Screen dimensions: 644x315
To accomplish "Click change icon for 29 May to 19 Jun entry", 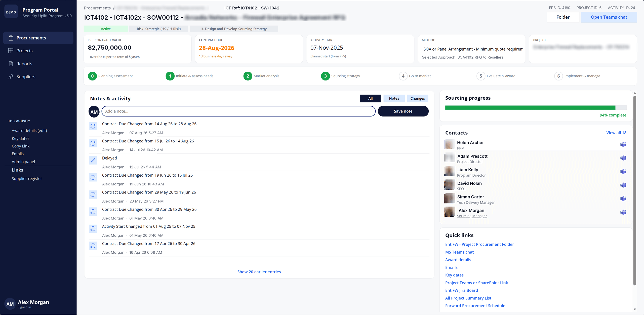I will [93, 194].
